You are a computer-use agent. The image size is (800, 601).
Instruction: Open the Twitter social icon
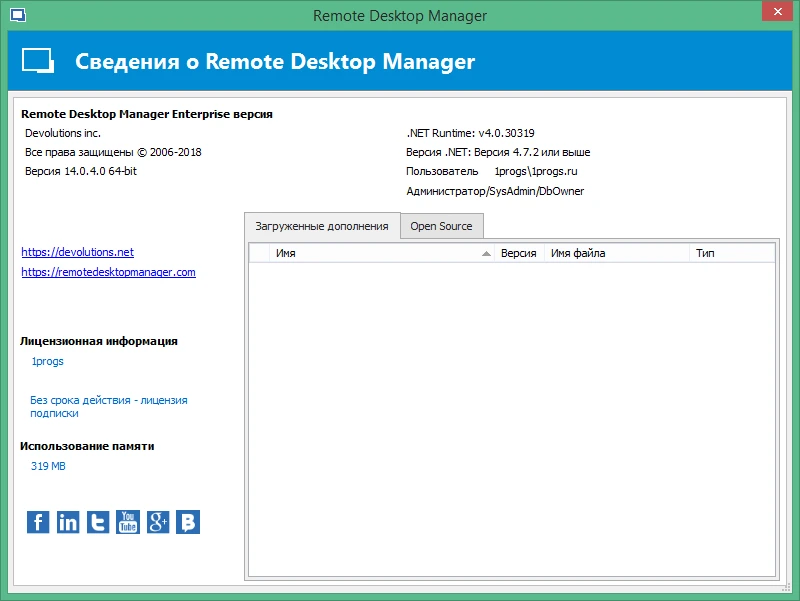pos(98,522)
